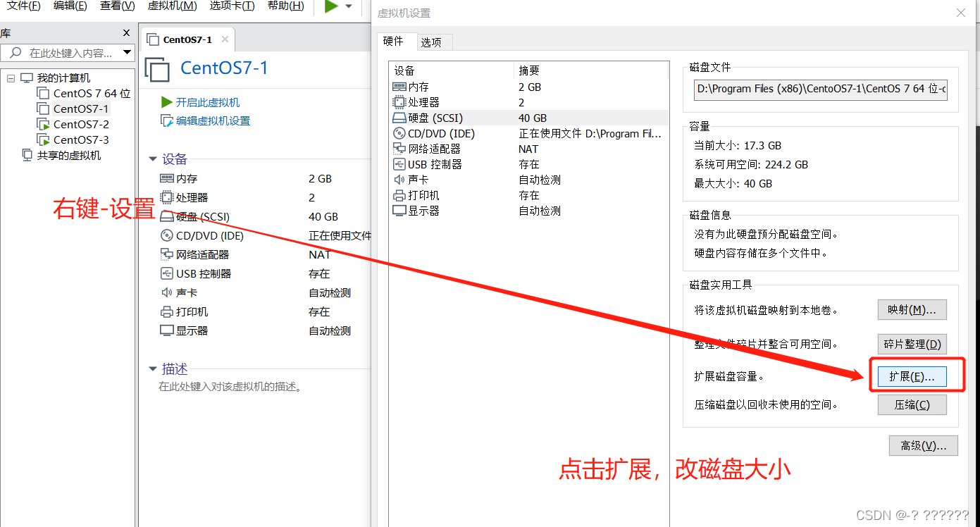
Task: Click the 声卡 speaker icon in the main window's 设备 list
Action: click(x=167, y=292)
